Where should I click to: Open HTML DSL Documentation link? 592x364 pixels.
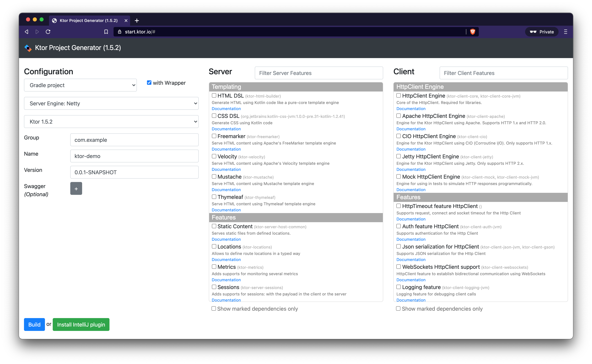pos(226,109)
